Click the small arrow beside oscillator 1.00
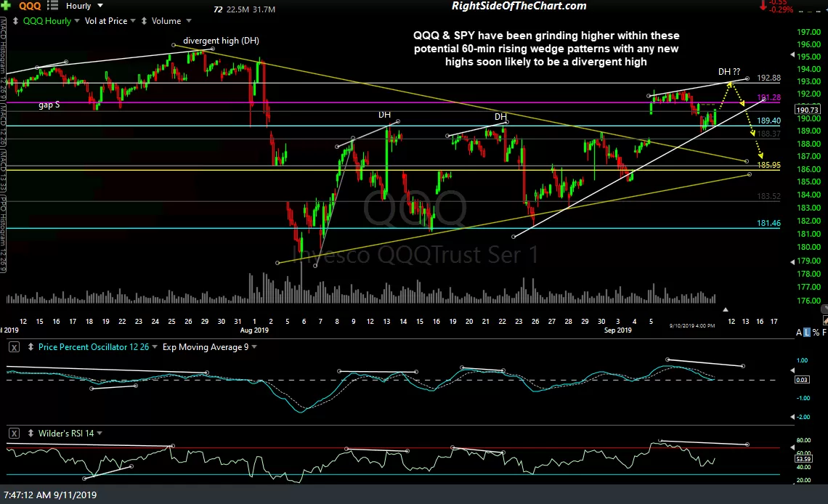 [792, 370]
